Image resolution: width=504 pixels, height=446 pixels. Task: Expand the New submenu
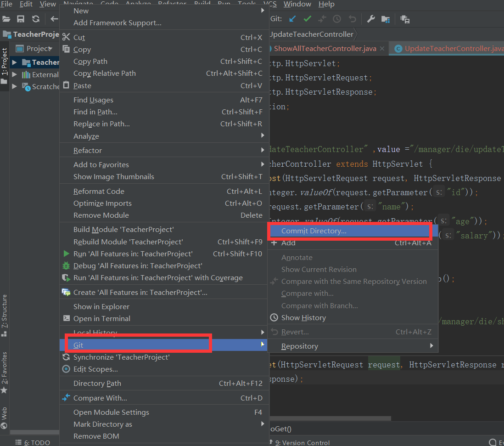pos(164,11)
